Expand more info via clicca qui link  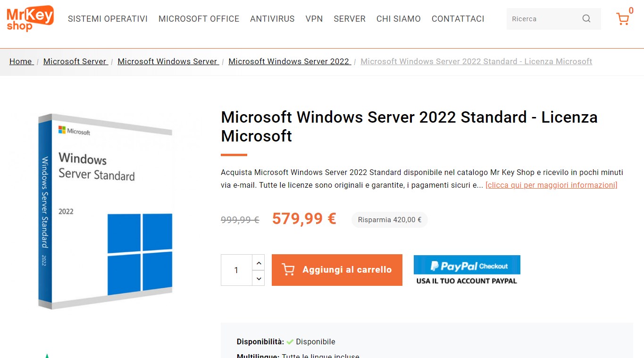click(551, 185)
